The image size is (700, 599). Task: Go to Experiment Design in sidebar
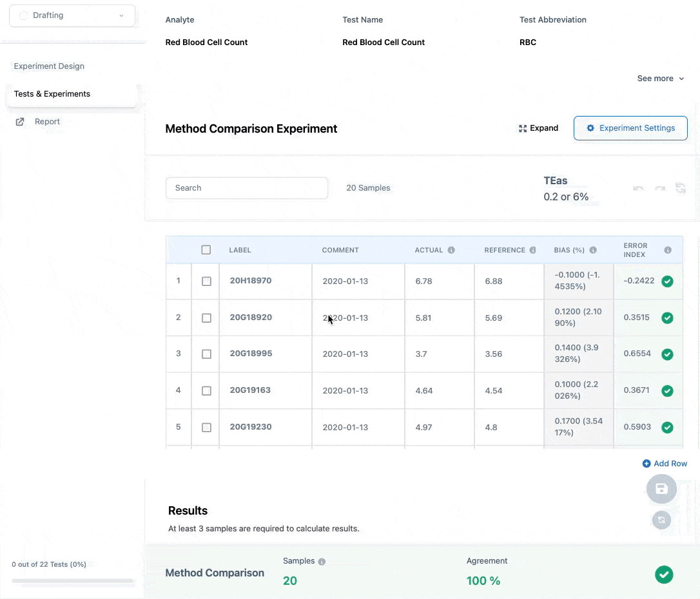(x=49, y=66)
